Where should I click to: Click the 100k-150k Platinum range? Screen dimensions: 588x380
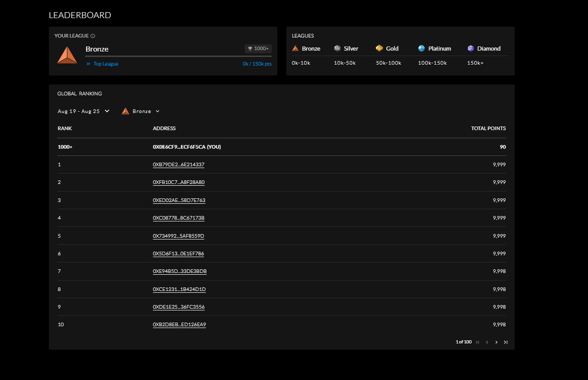(432, 63)
